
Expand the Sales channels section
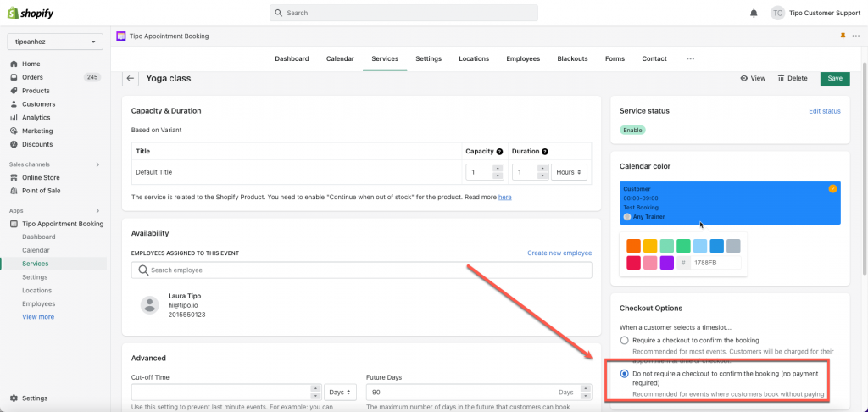point(97,164)
